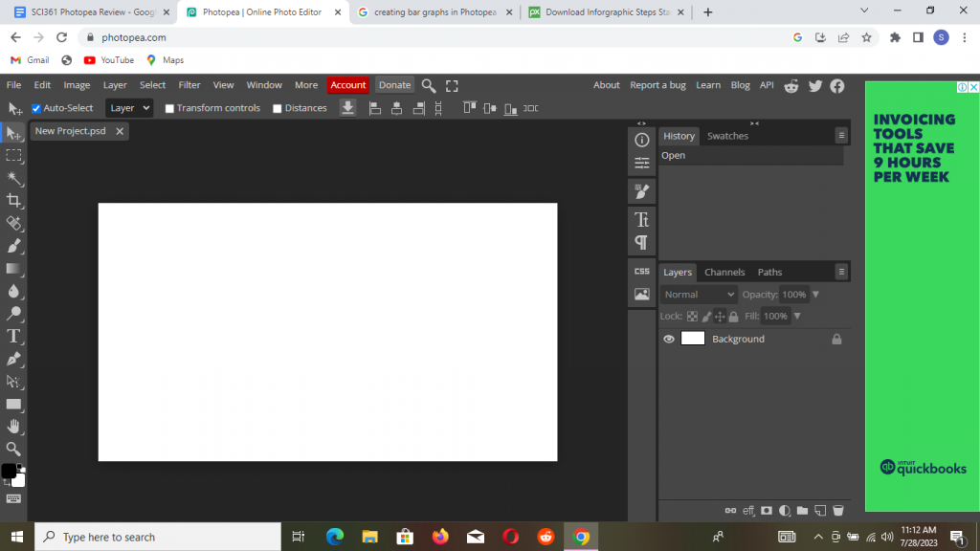Select the Magic Wand tool
The image size is (980, 551).
click(x=14, y=178)
